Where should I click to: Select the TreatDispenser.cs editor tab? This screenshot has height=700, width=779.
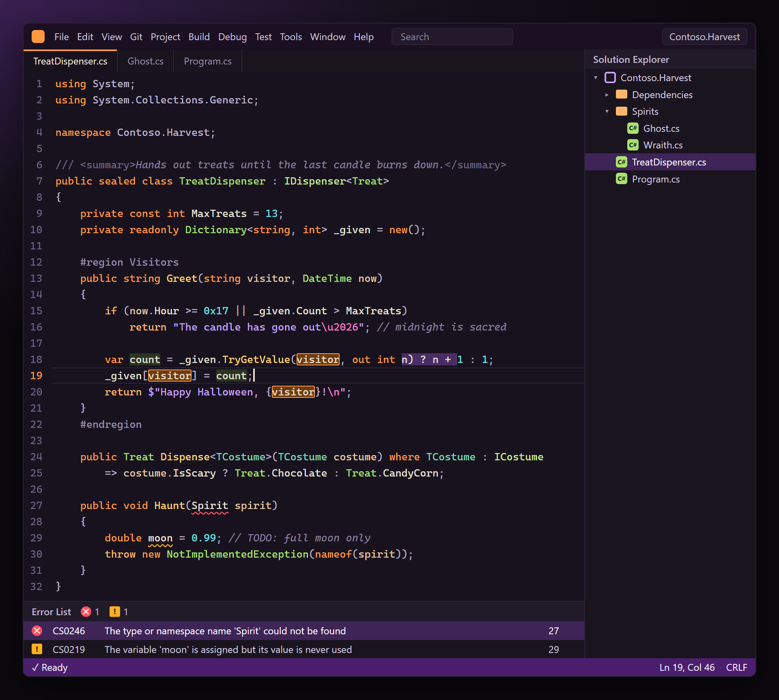coord(70,61)
